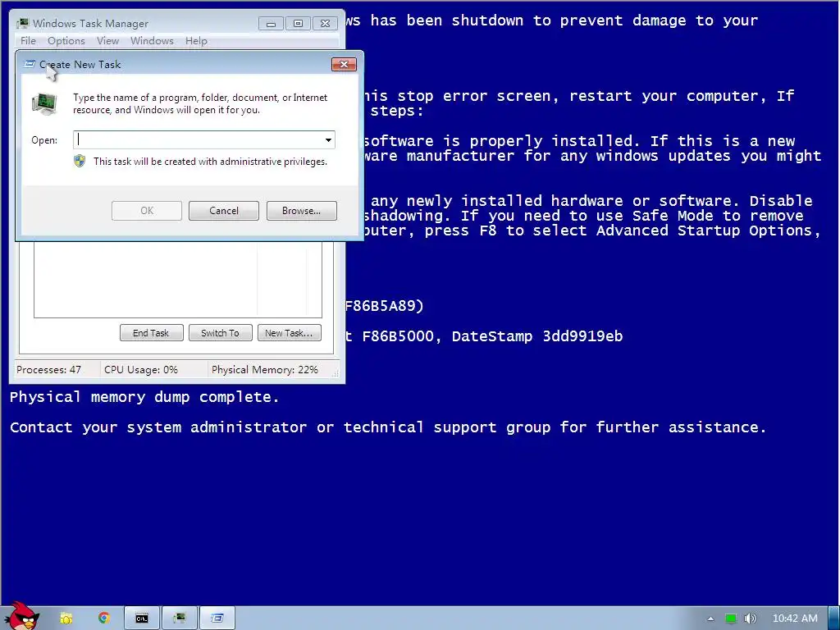Image resolution: width=840 pixels, height=630 pixels.
Task: Maximize the Windows Task Manager window
Action: (x=299, y=24)
